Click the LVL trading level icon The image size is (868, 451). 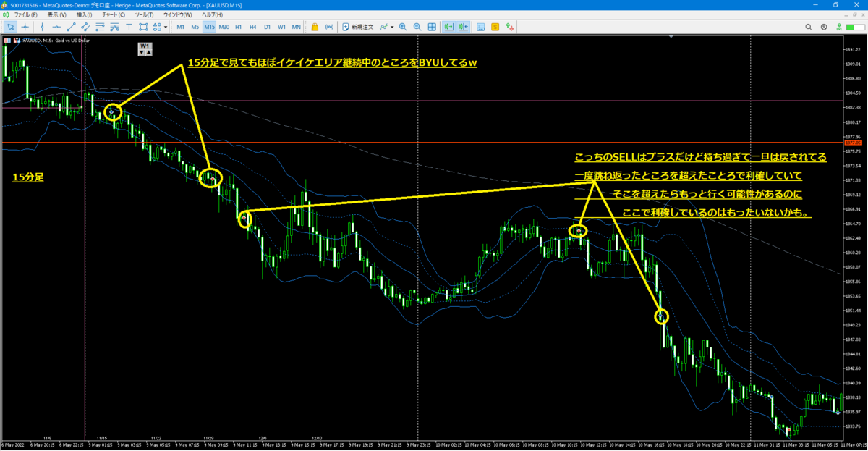838,27
